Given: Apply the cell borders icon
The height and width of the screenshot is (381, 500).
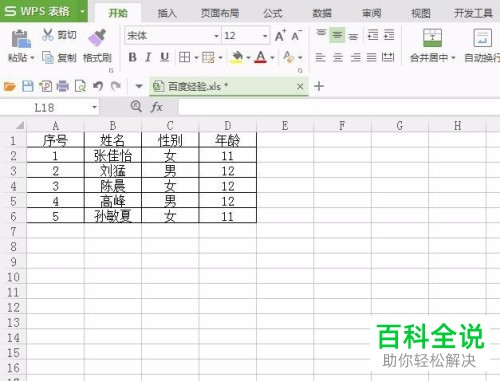Looking at the screenshot, I should pyautogui.click(x=184, y=57).
